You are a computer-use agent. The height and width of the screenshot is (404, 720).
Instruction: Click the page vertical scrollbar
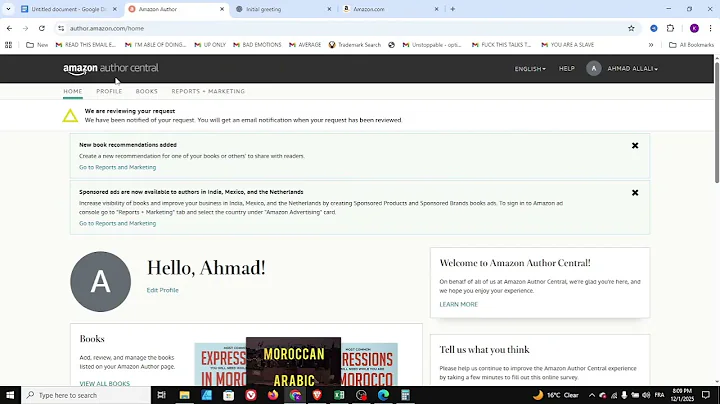coord(716,122)
